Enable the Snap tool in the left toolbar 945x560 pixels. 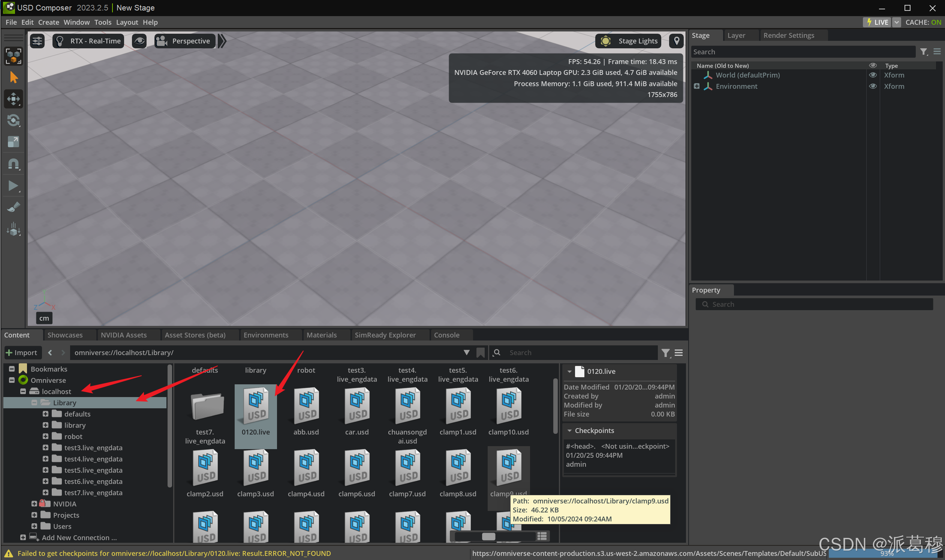point(13,163)
